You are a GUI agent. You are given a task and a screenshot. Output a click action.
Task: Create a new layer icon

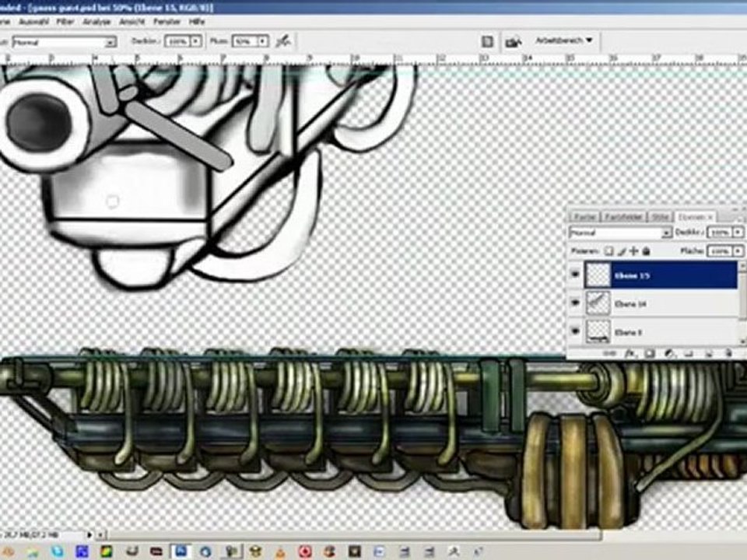[x=708, y=353]
